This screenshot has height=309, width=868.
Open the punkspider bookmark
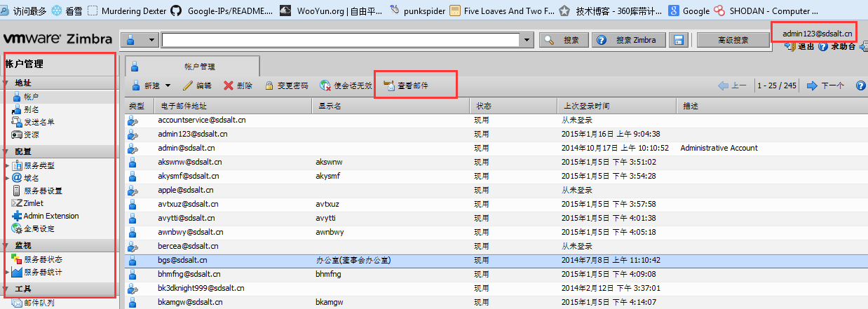417,11
